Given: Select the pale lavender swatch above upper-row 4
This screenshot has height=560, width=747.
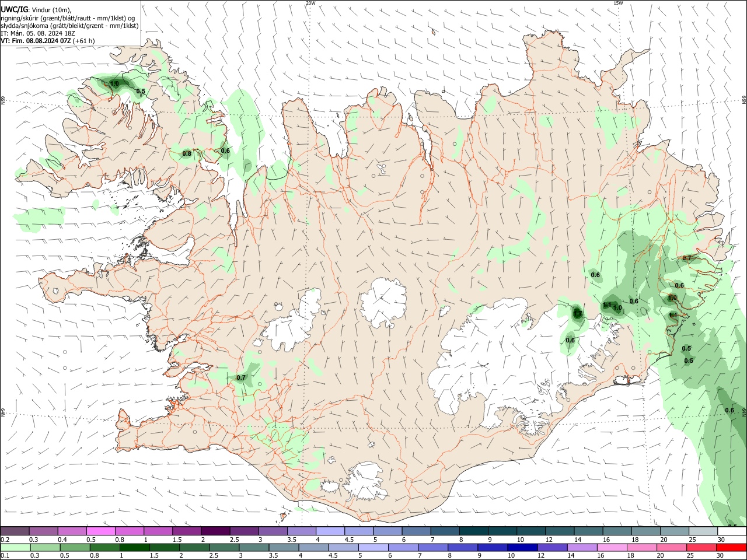Looking at the screenshot, I should coord(330,531).
